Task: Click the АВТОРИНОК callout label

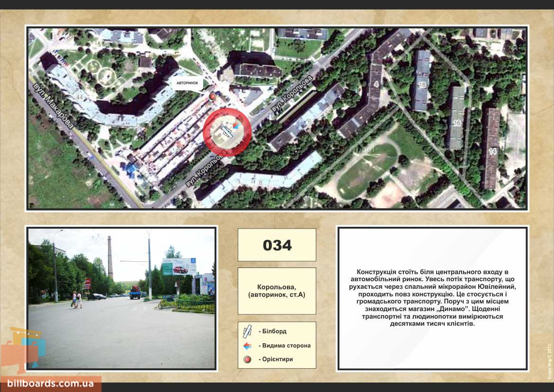Action: click(x=187, y=83)
